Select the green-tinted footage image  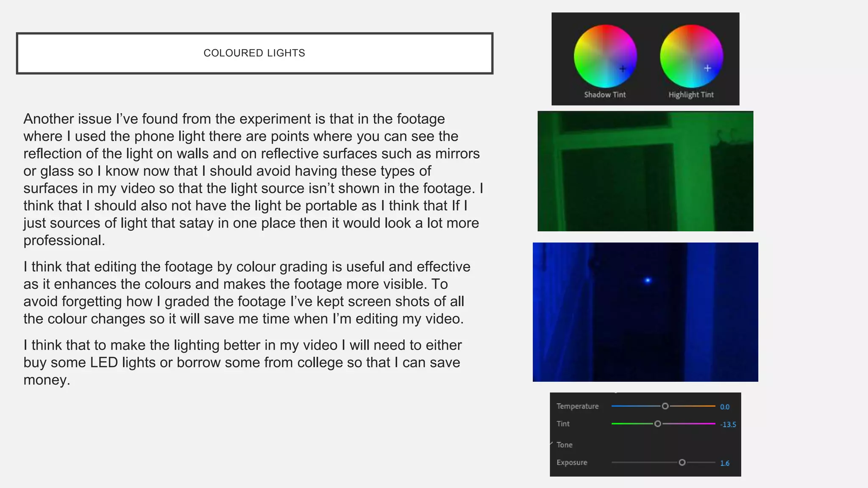point(645,171)
